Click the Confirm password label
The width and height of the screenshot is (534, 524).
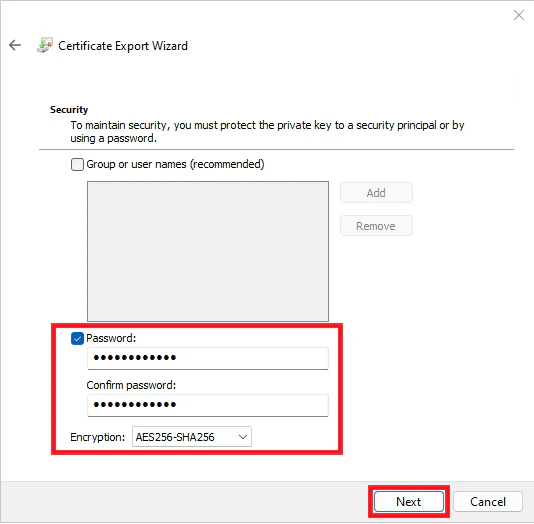(x=131, y=385)
